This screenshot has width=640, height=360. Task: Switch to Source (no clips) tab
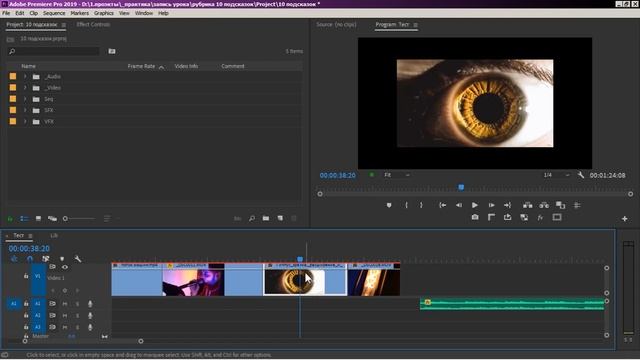336,24
